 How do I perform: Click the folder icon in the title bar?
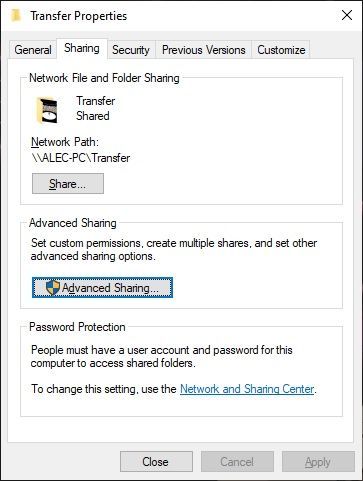(x=16, y=15)
